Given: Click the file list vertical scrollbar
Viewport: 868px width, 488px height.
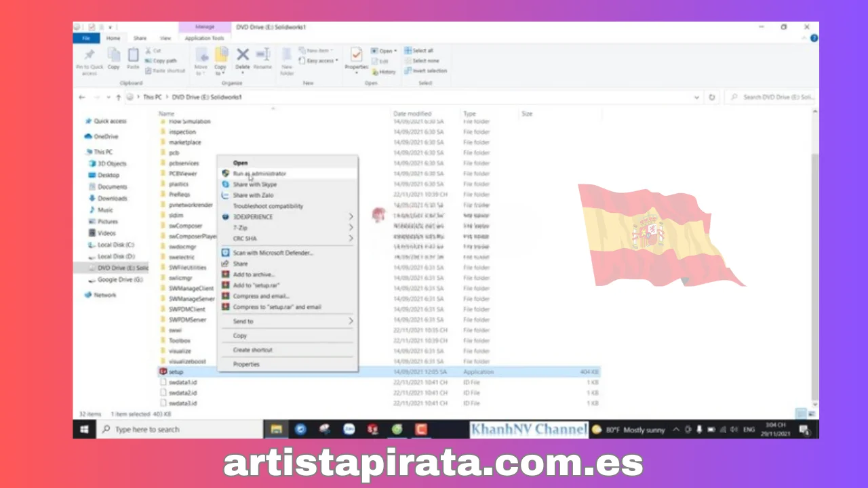Looking at the screenshot, I should coord(815,276).
